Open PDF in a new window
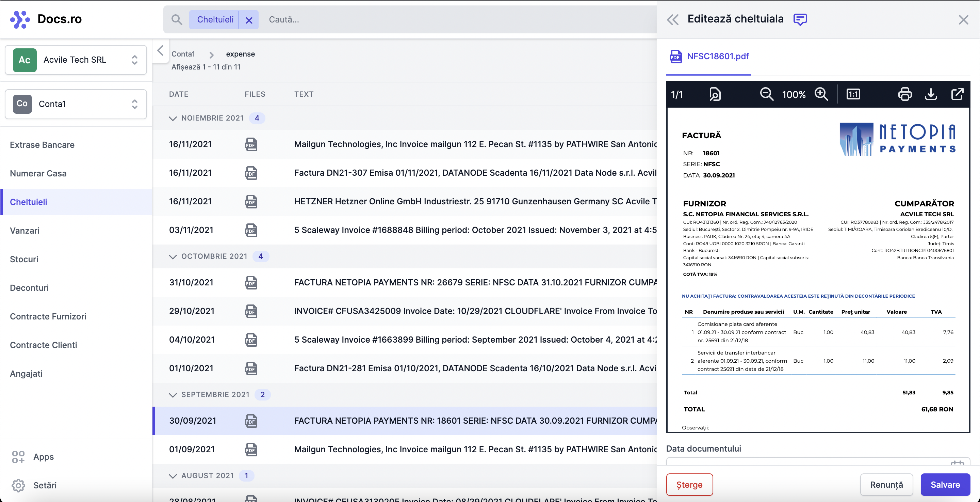Screen dimensions: 980x502 tap(957, 94)
